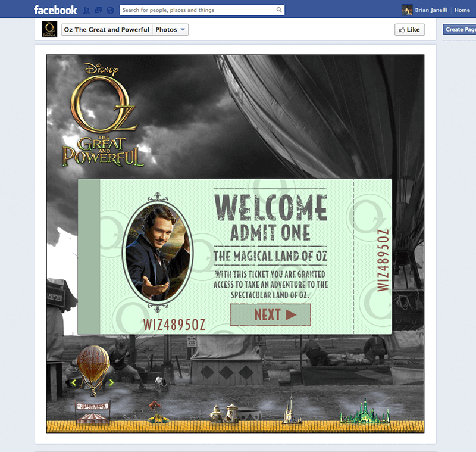Click ticket code WIZ4895OZ under portrait
The height and width of the screenshot is (452, 476).
(174, 325)
